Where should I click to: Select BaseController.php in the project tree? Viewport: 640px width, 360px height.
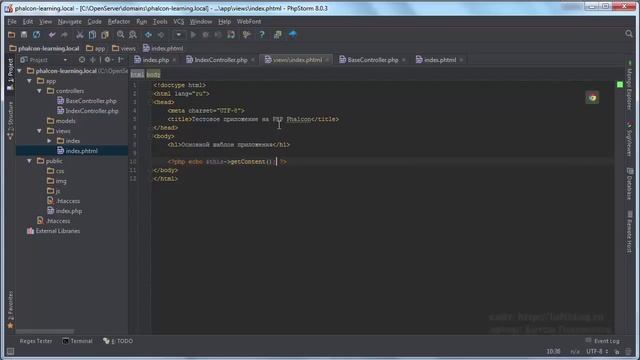click(87, 101)
